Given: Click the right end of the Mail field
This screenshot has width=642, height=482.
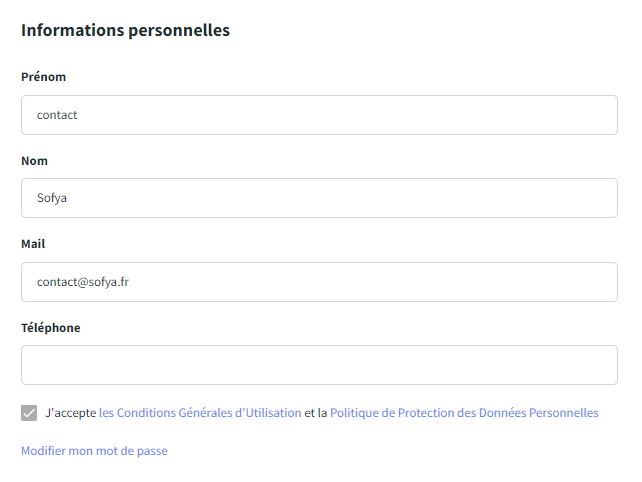Looking at the screenshot, I should coord(600,282).
